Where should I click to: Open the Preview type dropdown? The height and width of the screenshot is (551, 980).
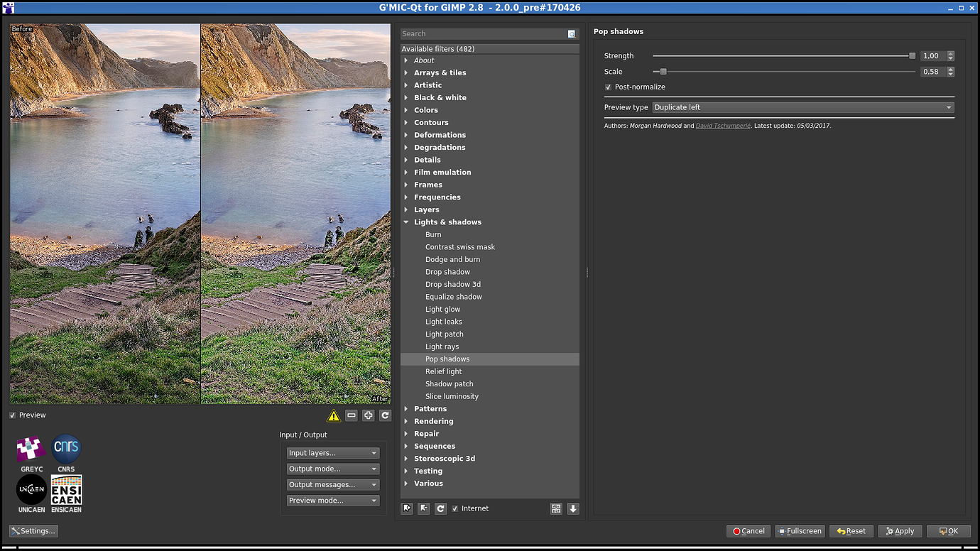802,107
